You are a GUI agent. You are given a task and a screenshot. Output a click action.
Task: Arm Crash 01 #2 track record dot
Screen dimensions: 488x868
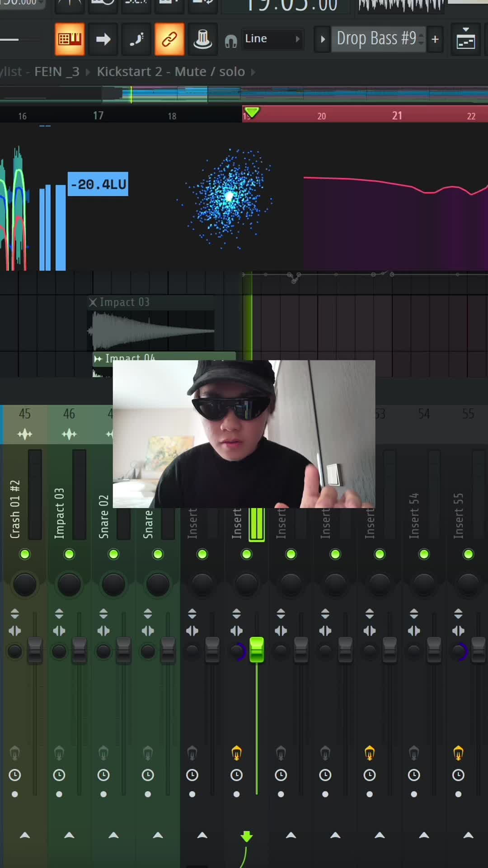[15, 794]
